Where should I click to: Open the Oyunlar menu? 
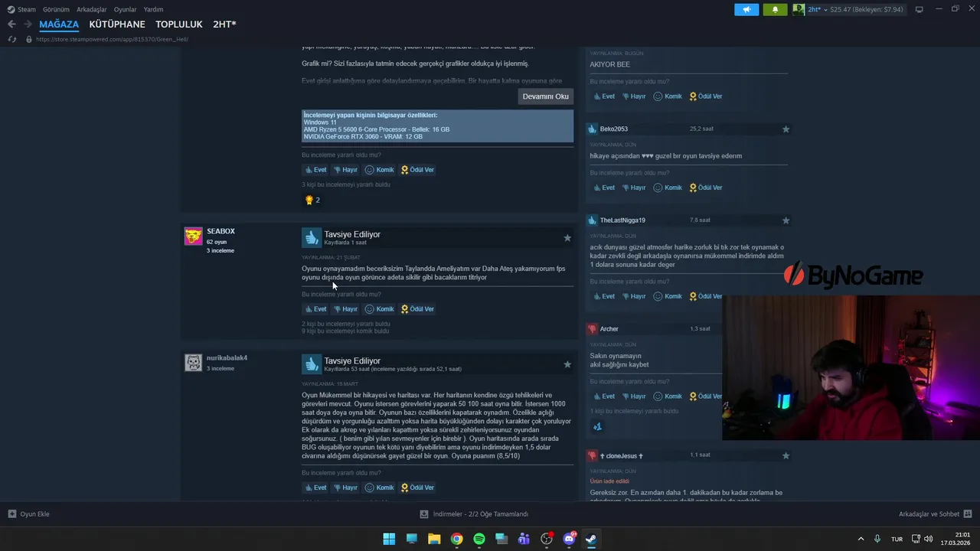[x=125, y=9]
